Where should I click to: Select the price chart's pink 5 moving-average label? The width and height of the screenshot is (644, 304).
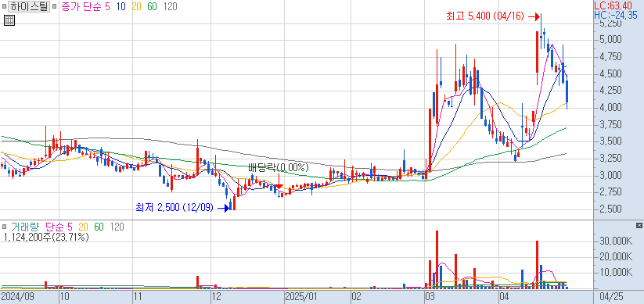pyautogui.click(x=108, y=7)
